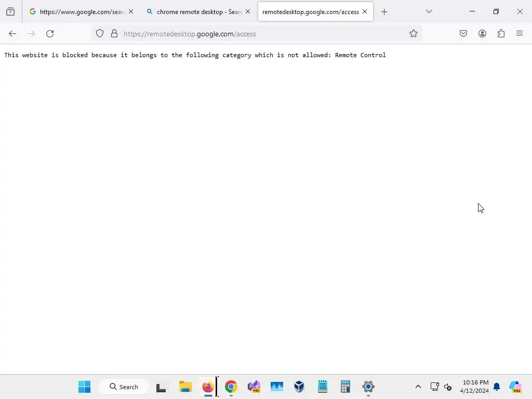Open Settings gear in taskbar

368,387
